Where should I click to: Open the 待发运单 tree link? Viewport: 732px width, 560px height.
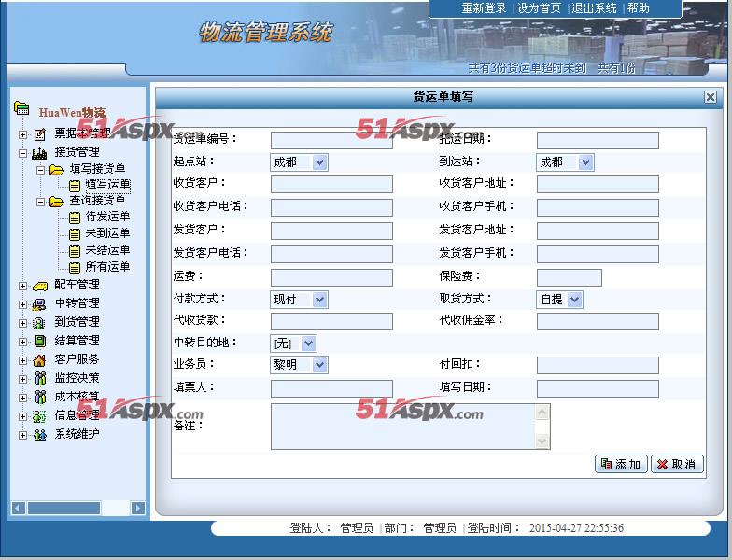click(x=108, y=217)
